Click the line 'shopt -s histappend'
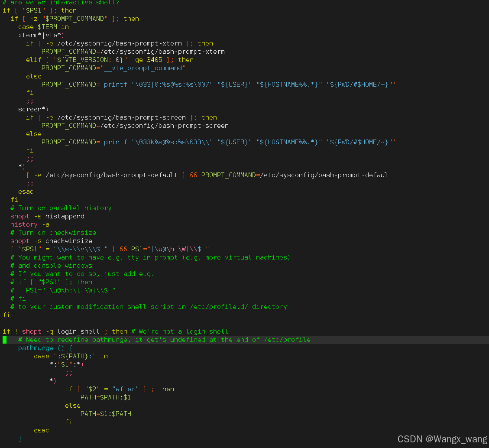Image resolution: width=489 pixels, height=448 pixels. 47,216
